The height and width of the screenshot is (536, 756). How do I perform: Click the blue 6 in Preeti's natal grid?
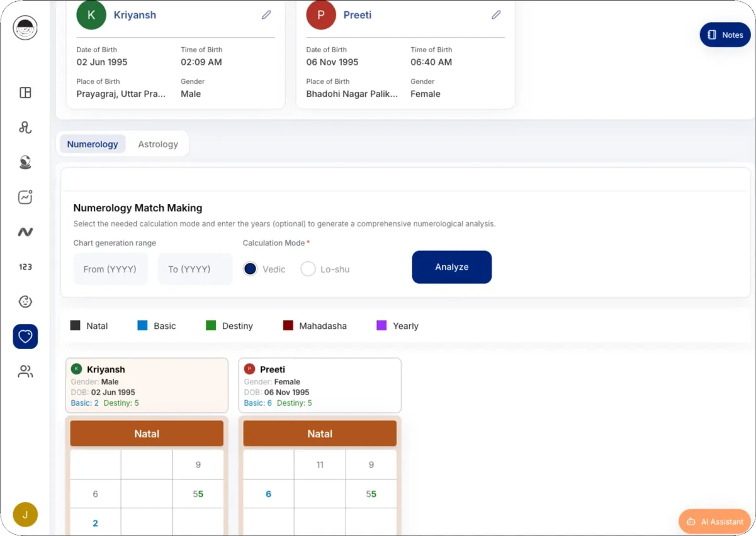[269, 494]
